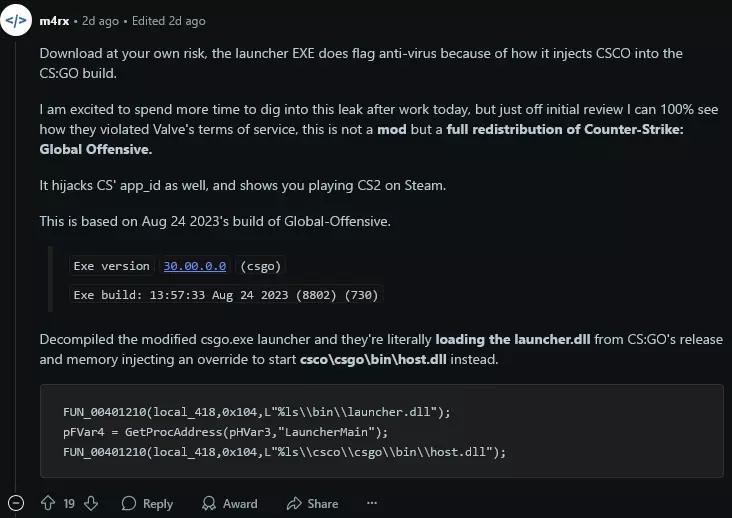Click the vote count of 19
Screen dimensions: 732x518
click(x=69, y=504)
